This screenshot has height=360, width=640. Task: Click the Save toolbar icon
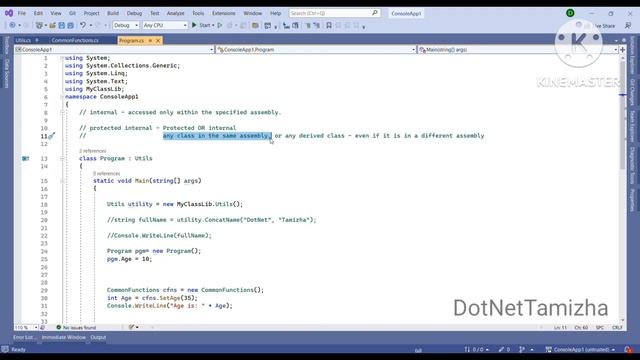tap(62, 25)
